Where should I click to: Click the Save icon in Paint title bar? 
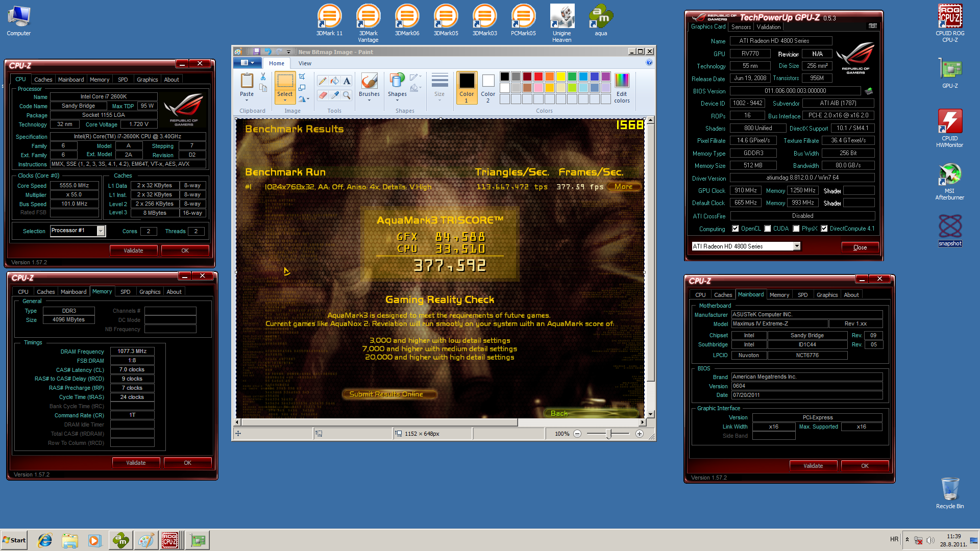point(257,52)
